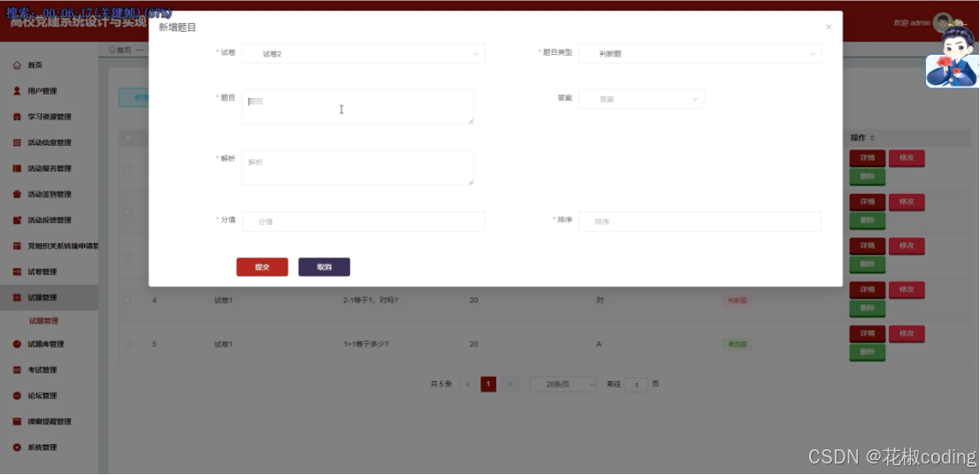Click 详情 for the 1+1等于多少 row
This screenshot has width=980, height=475.
(x=867, y=333)
